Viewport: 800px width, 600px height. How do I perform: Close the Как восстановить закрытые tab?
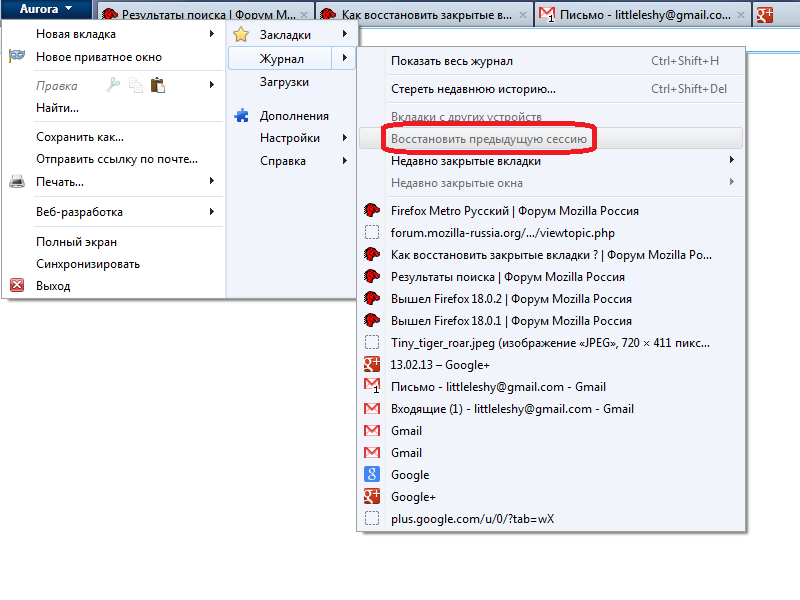[x=523, y=15]
